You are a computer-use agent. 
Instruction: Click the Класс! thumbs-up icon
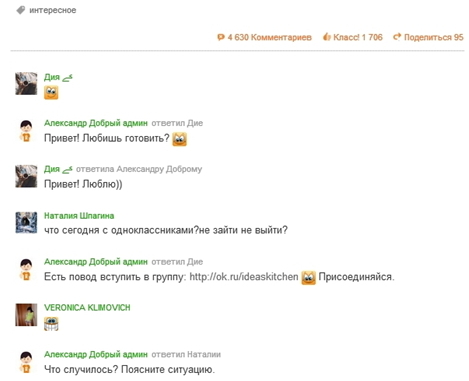[327, 37]
